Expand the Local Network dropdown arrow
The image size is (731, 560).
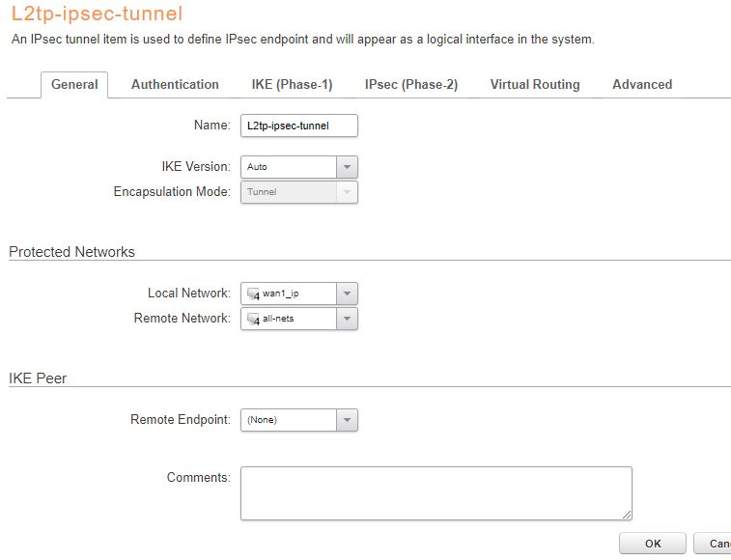pyautogui.click(x=348, y=294)
